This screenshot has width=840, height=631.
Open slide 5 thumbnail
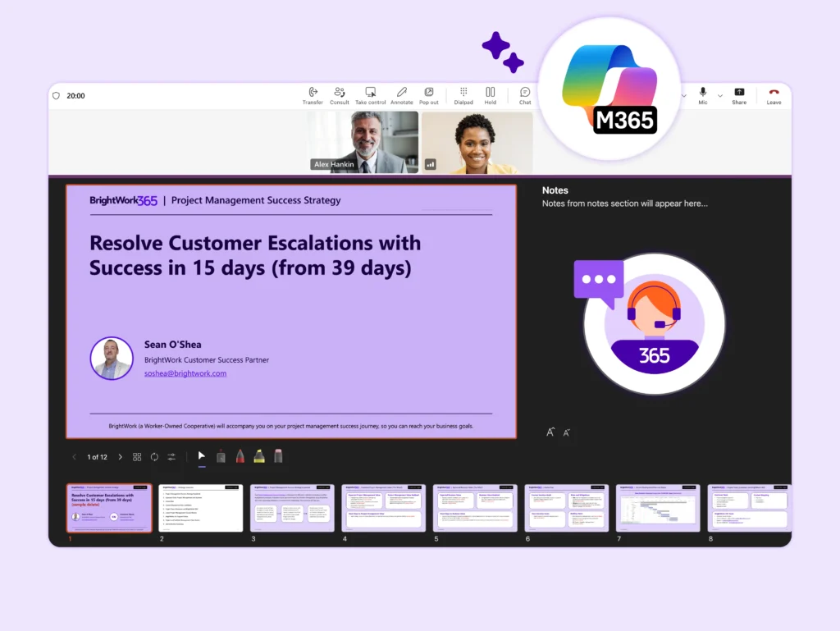475,508
